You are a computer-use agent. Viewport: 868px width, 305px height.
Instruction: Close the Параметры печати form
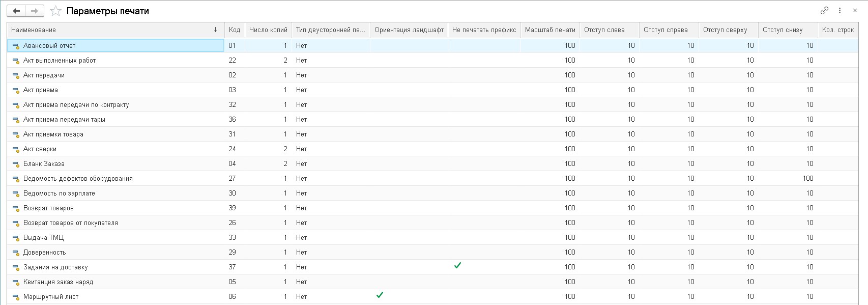855,10
